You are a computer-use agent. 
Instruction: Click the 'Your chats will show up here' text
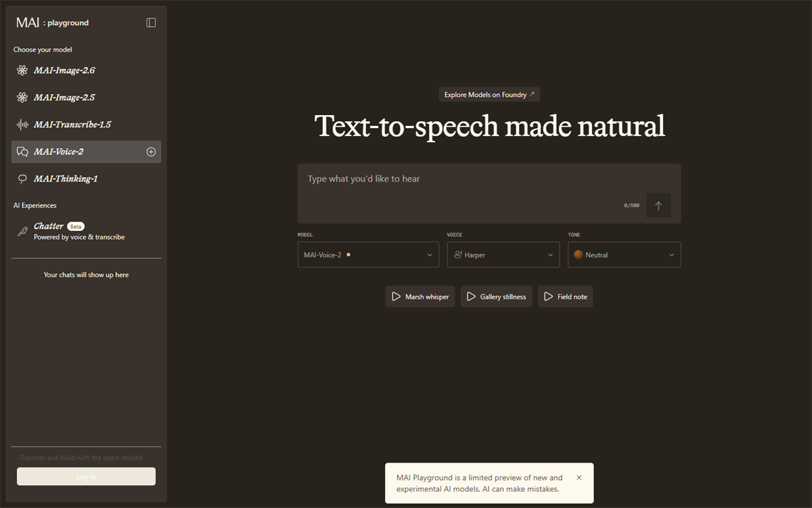(86, 275)
